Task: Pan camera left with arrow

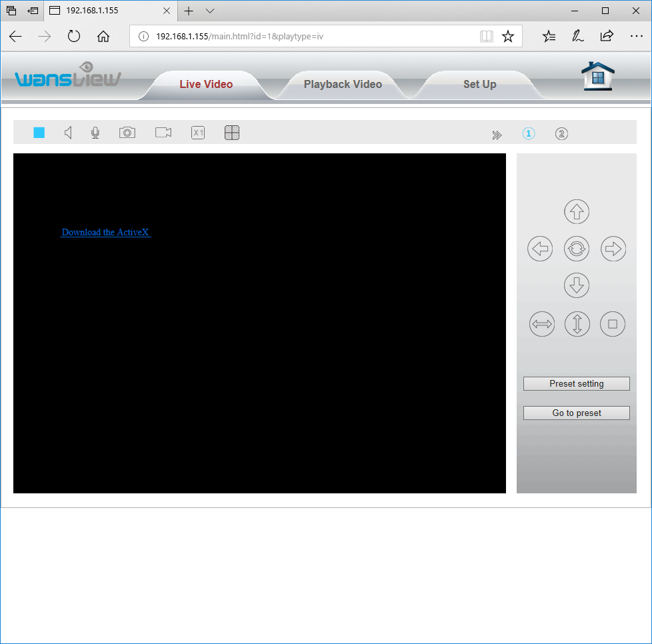Action: point(540,249)
